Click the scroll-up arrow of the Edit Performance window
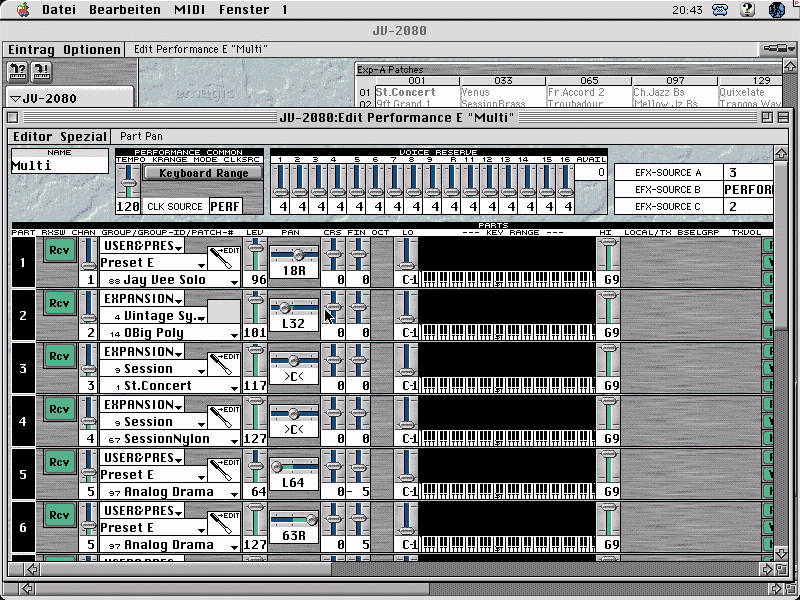 click(781, 153)
